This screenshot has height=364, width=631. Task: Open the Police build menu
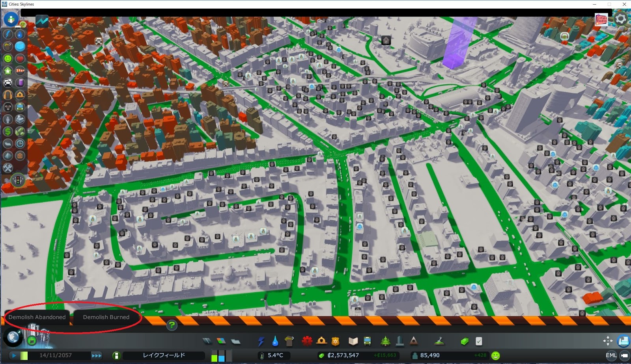[x=336, y=341]
